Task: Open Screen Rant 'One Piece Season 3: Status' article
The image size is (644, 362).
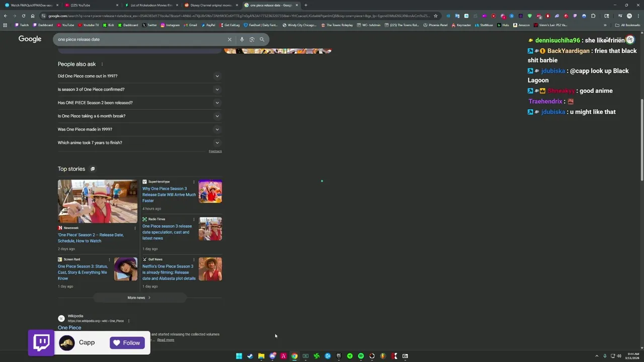Action: (83, 273)
